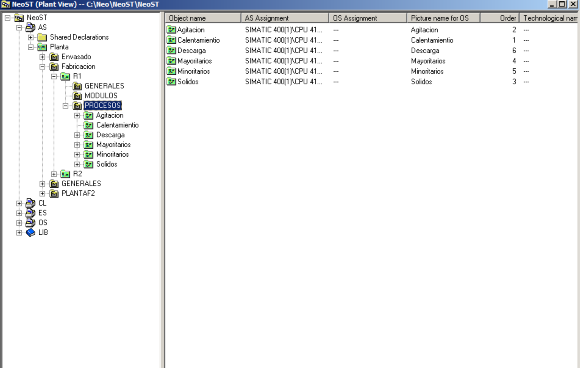Click the NeoST root project icon
This screenshot has width=580, height=368.
[19, 18]
